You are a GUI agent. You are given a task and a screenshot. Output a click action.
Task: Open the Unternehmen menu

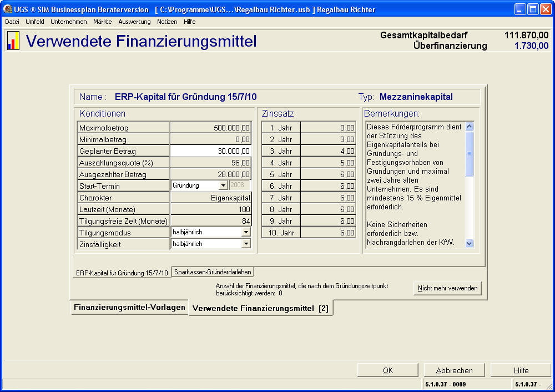point(69,22)
